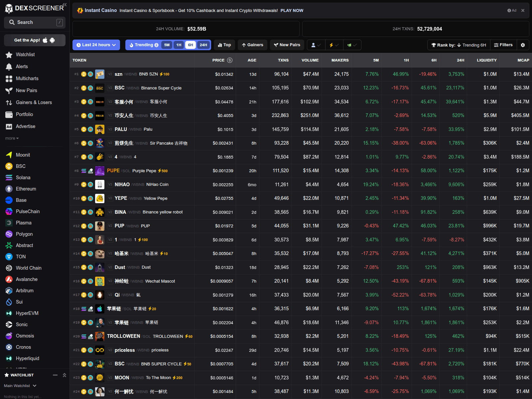Open the New Pairs tab
The image size is (532, 399).
[287, 45]
